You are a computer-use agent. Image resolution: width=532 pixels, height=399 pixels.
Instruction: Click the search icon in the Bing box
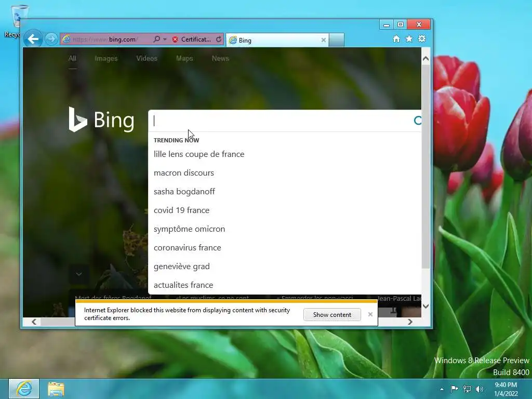[418, 121]
